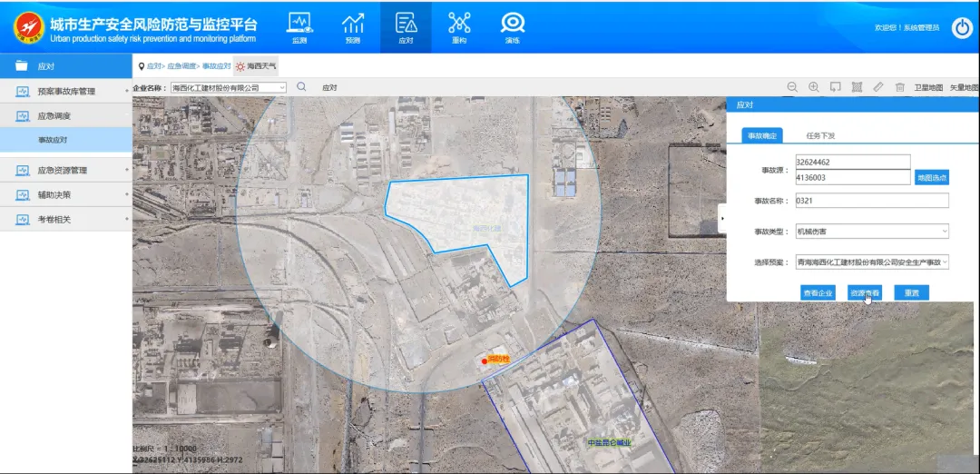Click the 应对 breadcrumb link
Image resolution: width=980 pixels, height=474 pixels.
[153, 65]
